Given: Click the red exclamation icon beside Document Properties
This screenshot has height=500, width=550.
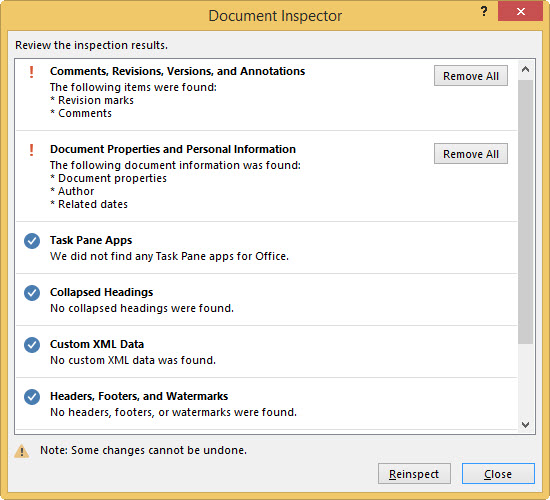Looking at the screenshot, I should point(31,150).
